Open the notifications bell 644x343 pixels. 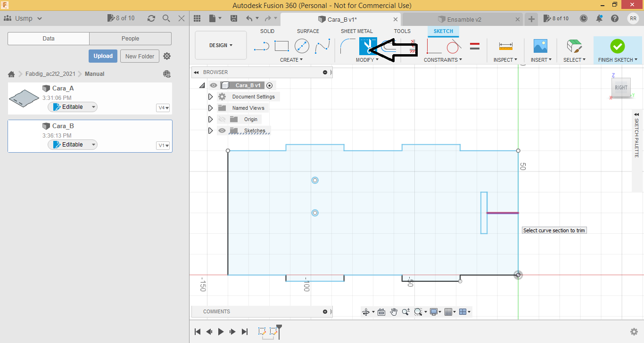point(599,18)
